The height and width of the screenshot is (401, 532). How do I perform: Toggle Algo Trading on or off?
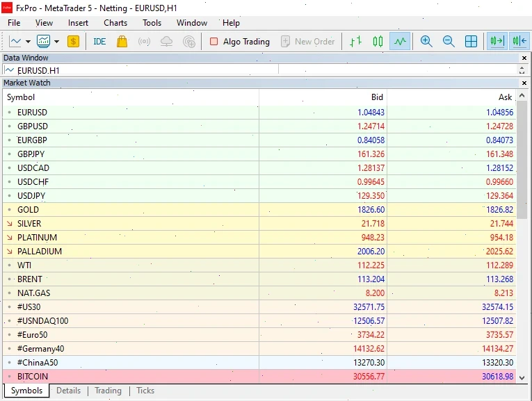click(x=239, y=42)
